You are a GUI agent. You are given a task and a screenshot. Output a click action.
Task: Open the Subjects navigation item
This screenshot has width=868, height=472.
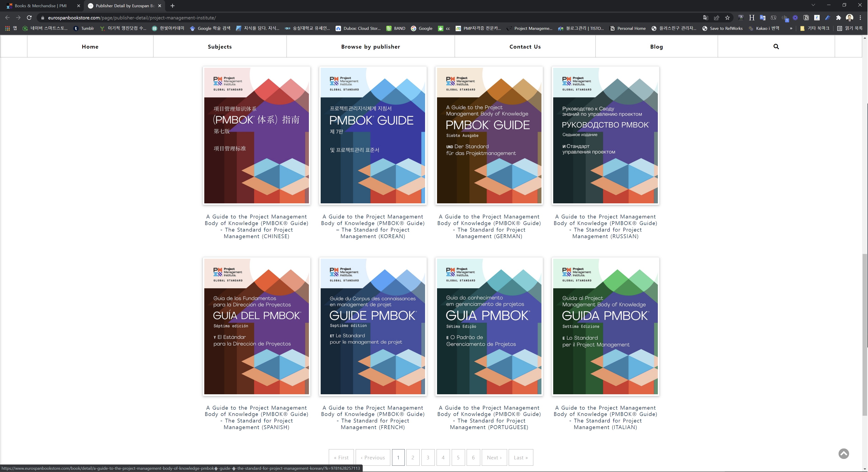pyautogui.click(x=220, y=47)
